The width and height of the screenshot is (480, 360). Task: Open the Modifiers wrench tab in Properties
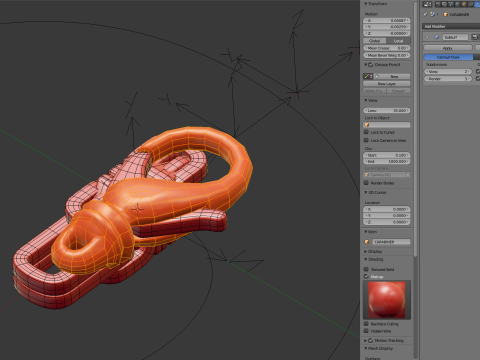coord(477,4)
